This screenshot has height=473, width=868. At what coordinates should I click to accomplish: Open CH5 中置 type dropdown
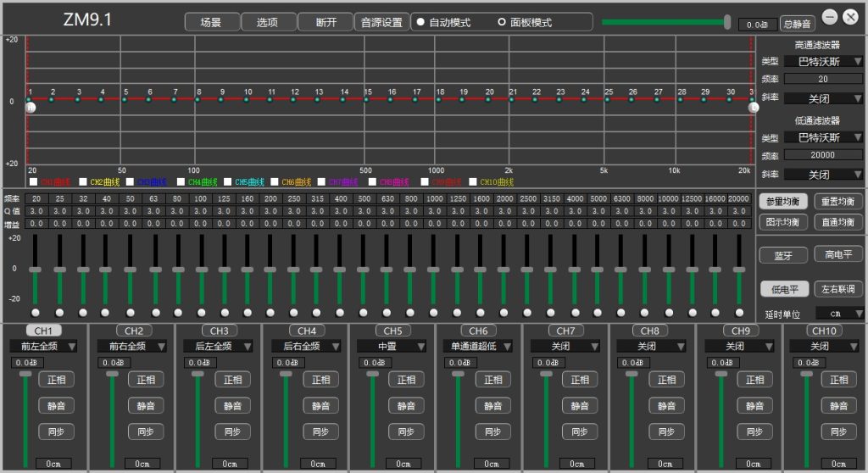392,346
